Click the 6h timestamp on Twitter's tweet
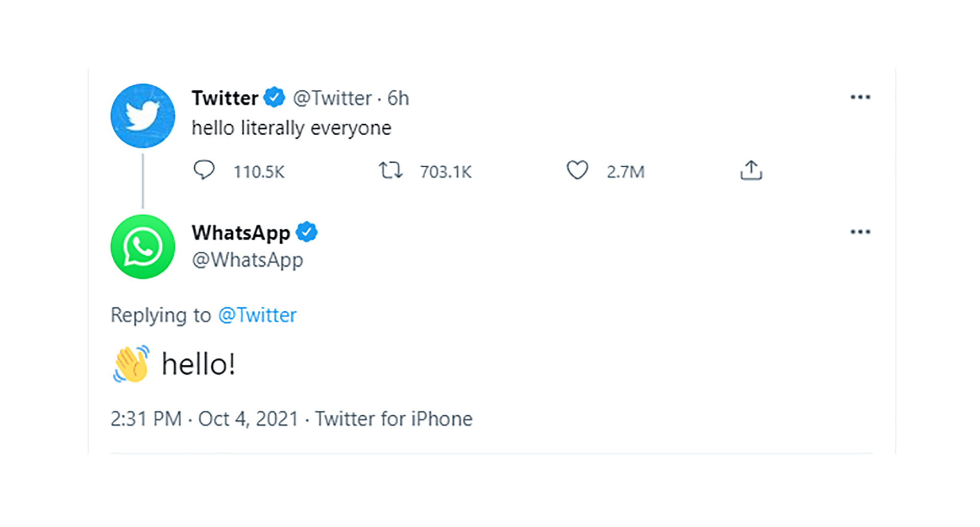The image size is (980, 527). (x=398, y=98)
